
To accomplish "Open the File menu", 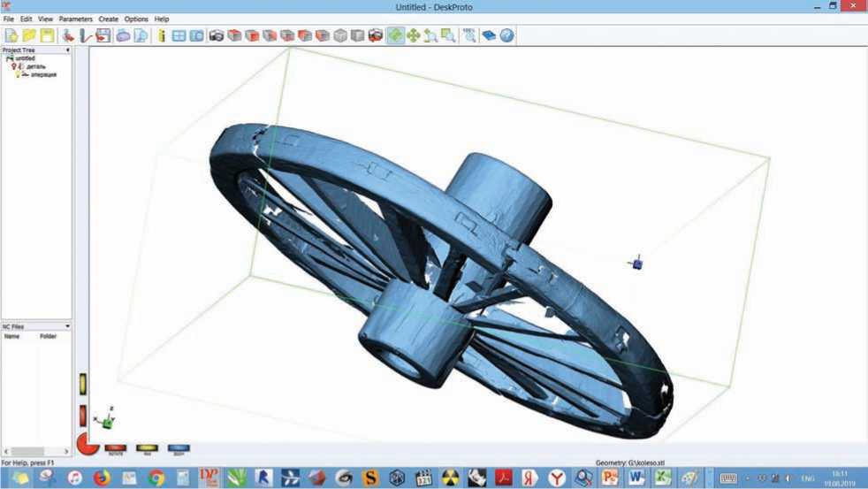I will 8,19.
